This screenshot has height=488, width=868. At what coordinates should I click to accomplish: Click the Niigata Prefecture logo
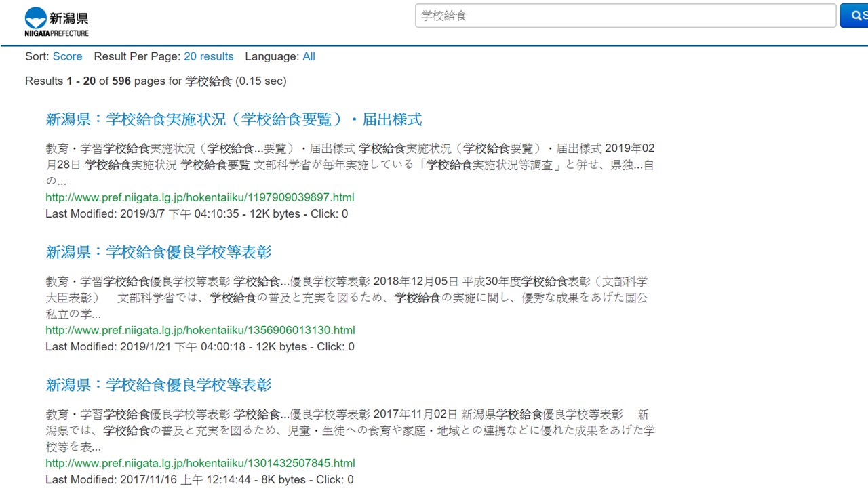pyautogui.click(x=57, y=22)
